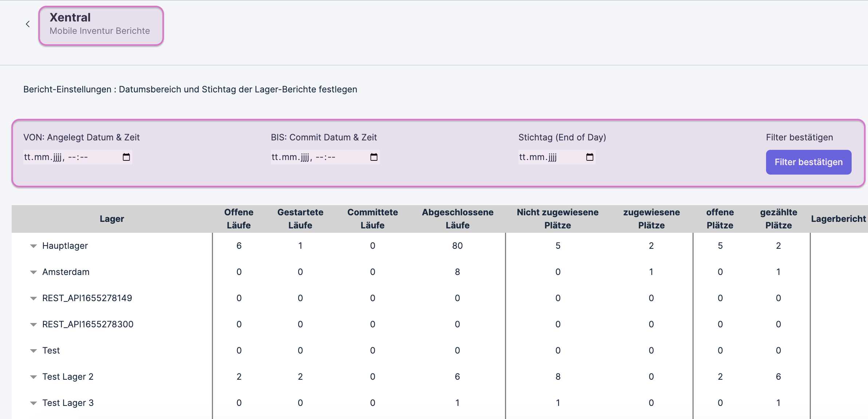Image resolution: width=868 pixels, height=419 pixels.
Task: Expand the REST_API1655278149 row
Action: point(33,299)
